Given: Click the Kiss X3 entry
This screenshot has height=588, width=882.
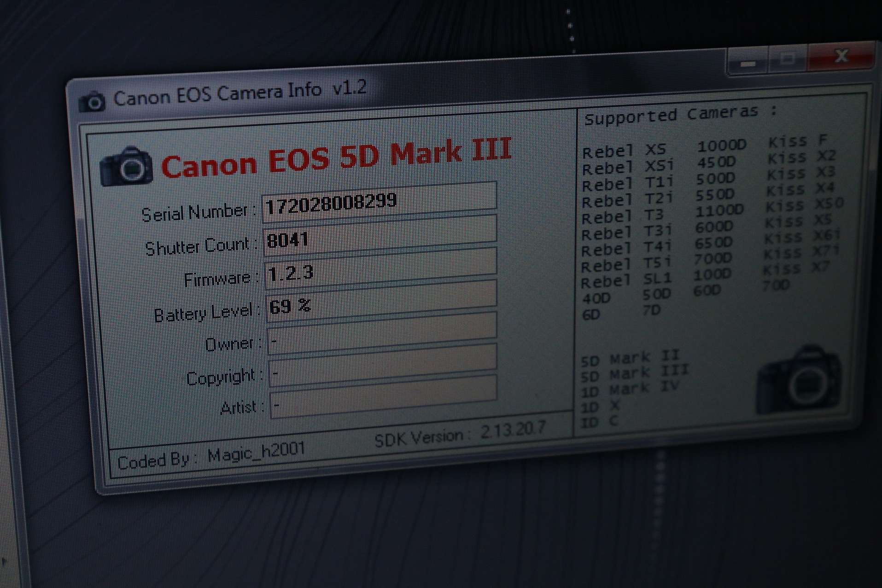Looking at the screenshot, I should (x=801, y=173).
